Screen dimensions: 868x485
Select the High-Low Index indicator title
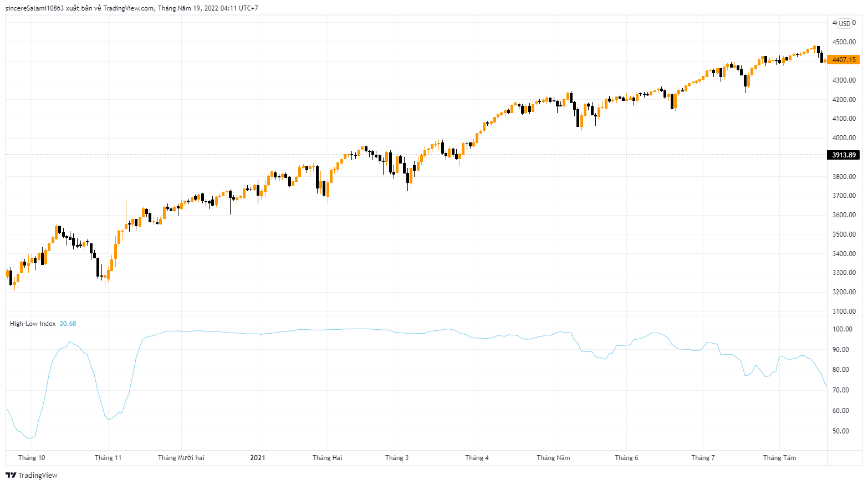33,324
